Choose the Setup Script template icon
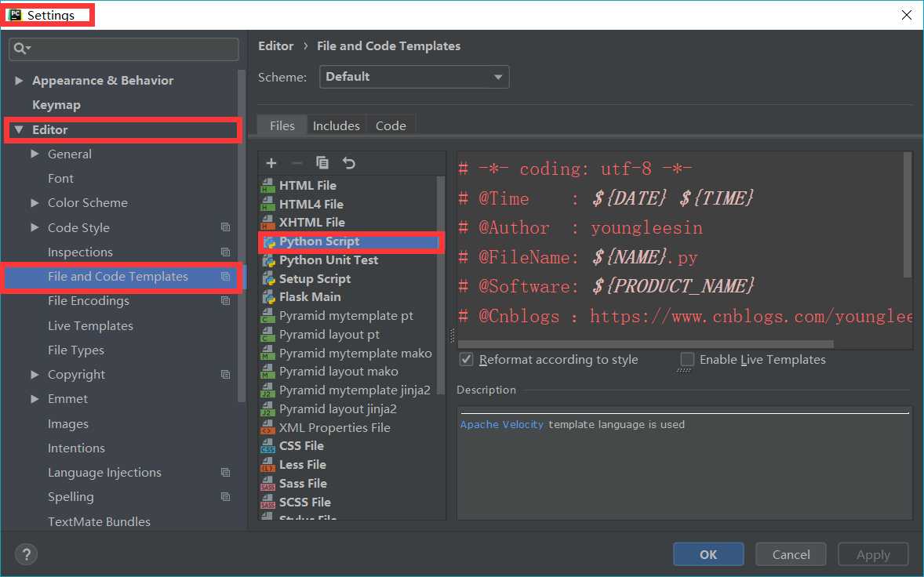Viewport: 924px width, 577px height. (x=269, y=279)
